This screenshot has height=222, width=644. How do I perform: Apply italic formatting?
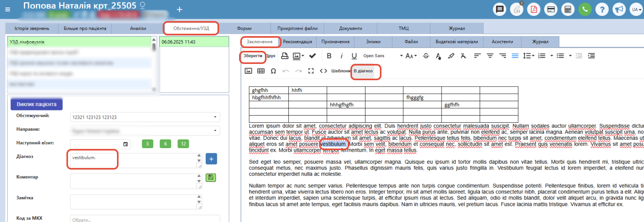tap(341, 56)
